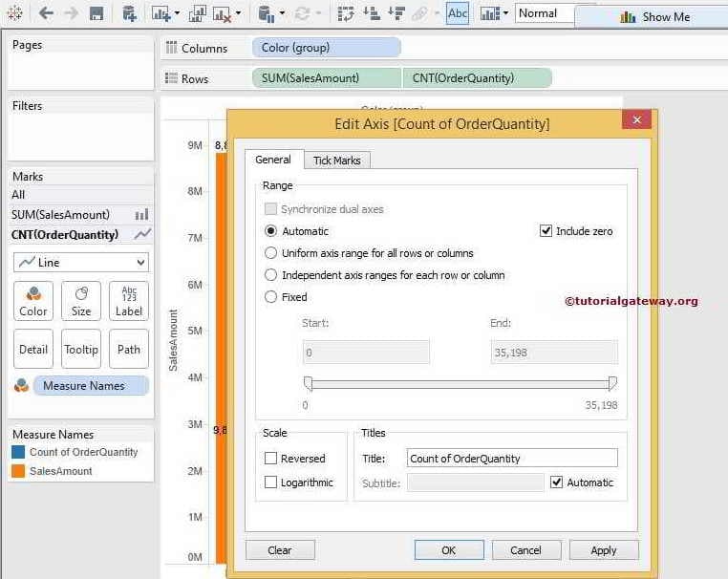Select CNT(OrderQuantity) in the Marks card
Viewport: 728px width, 579px height.
pos(80,234)
